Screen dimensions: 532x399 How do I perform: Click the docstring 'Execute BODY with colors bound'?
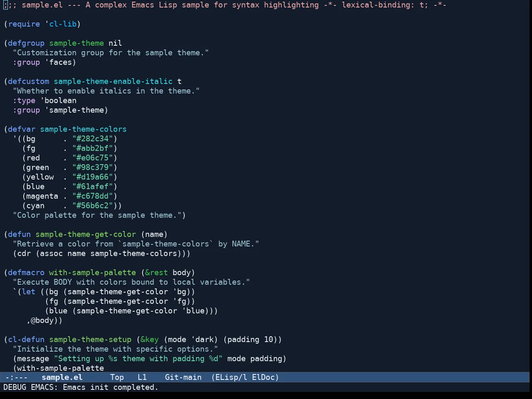click(x=131, y=282)
